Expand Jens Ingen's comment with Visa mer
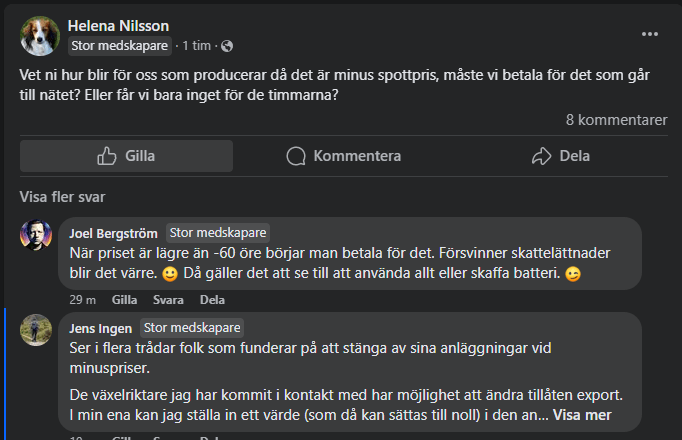The width and height of the screenshot is (682, 440). [x=582, y=415]
